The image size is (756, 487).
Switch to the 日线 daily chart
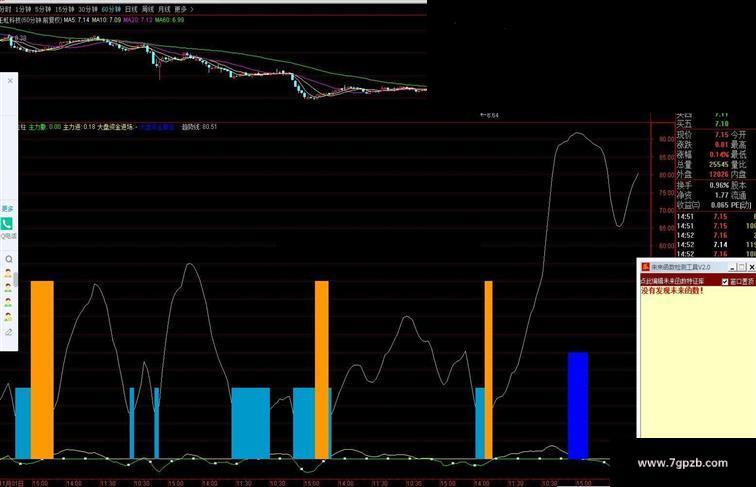coord(131,9)
